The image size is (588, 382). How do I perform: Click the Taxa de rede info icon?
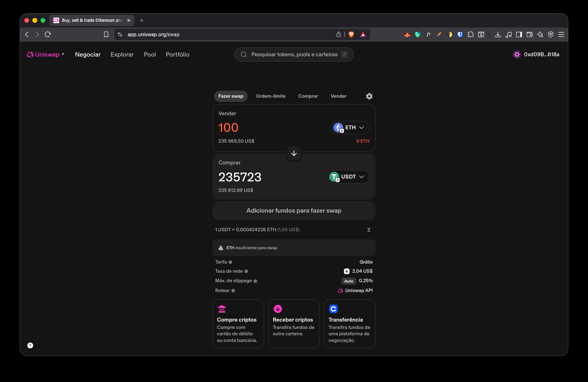tap(246, 271)
